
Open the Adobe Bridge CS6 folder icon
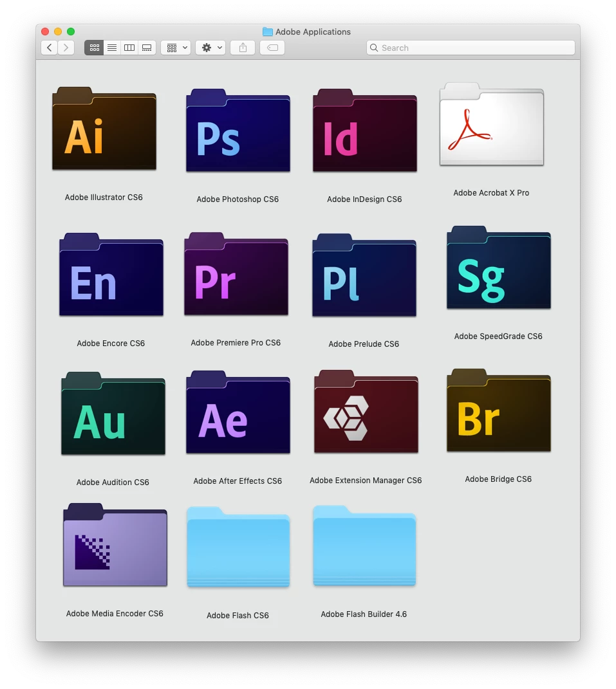point(499,410)
